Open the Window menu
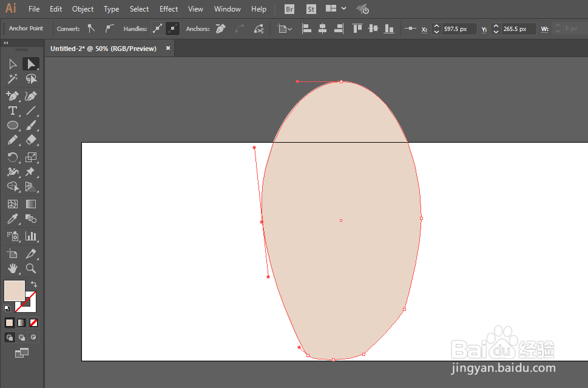The width and height of the screenshot is (588, 388). point(227,9)
